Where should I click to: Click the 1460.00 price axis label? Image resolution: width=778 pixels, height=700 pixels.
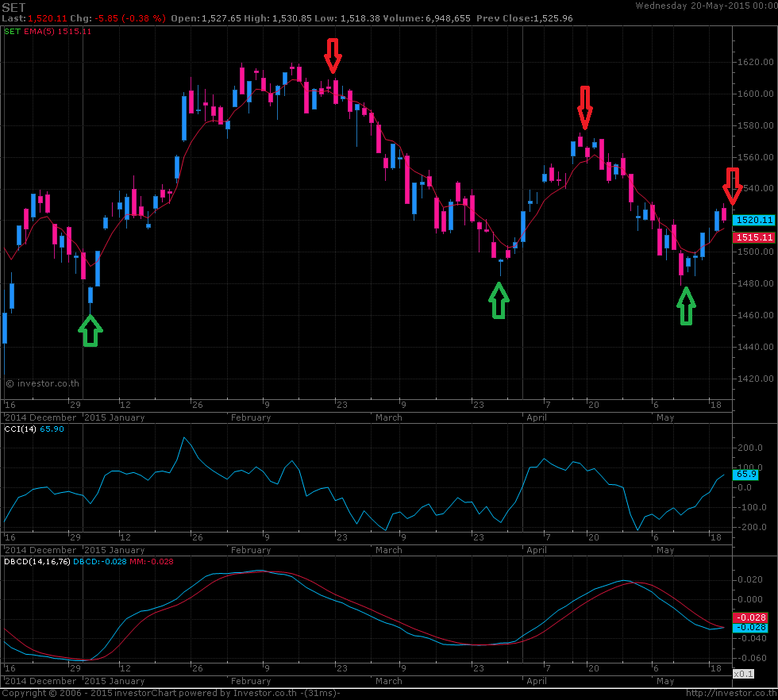point(755,315)
